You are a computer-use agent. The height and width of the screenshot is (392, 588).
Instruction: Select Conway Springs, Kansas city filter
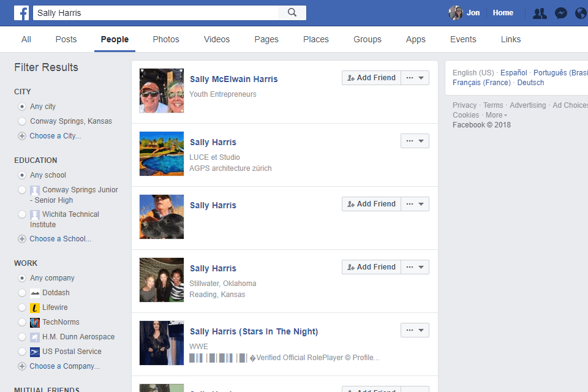point(22,121)
